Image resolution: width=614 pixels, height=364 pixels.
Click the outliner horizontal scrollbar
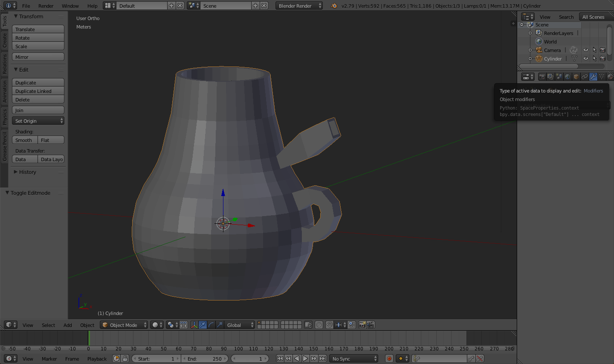pos(548,66)
